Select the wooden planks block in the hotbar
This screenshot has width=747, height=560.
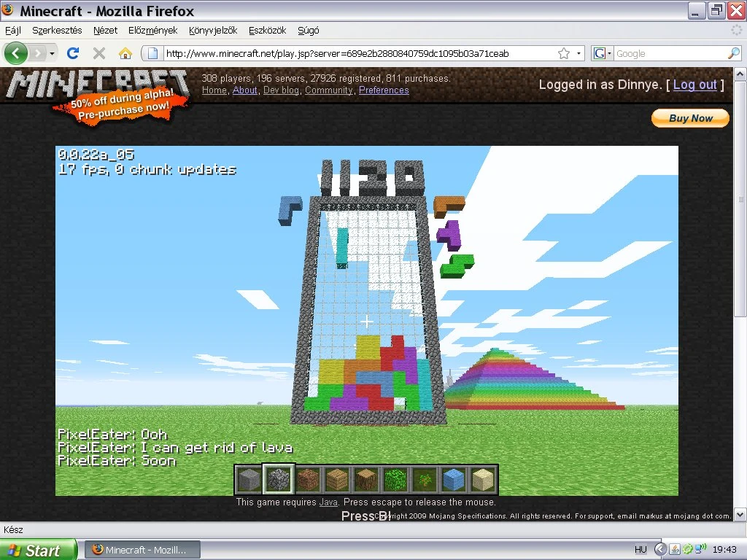(337, 479)
